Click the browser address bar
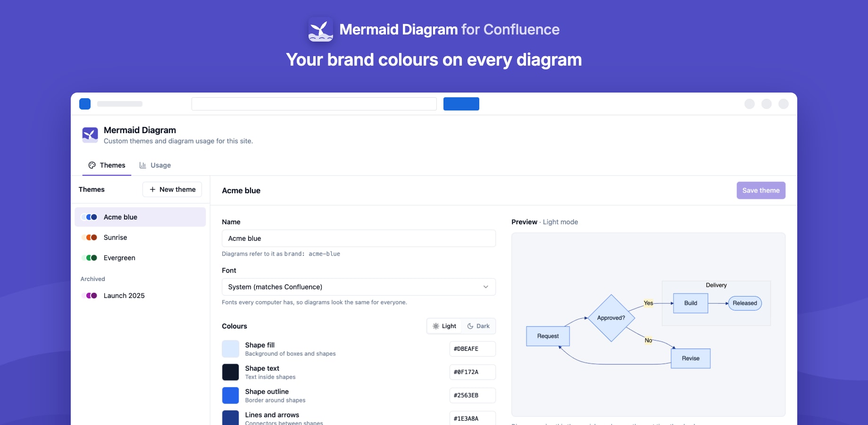This screenshot has height=425, width=868. (314, 104)
